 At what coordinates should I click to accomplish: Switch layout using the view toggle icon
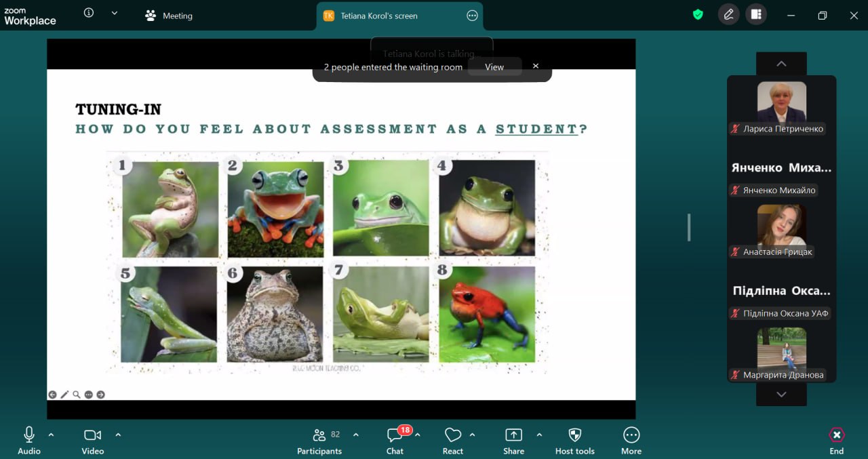click(756, 15)
